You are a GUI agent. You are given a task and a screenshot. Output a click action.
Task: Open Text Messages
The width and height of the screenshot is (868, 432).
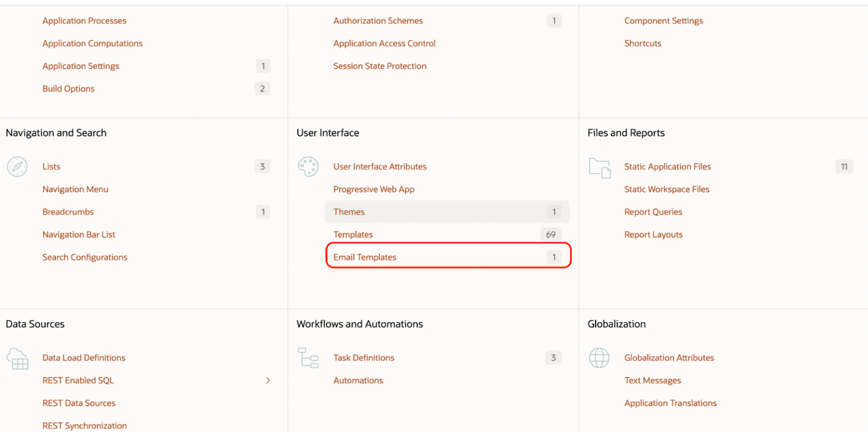click(652, 380)
